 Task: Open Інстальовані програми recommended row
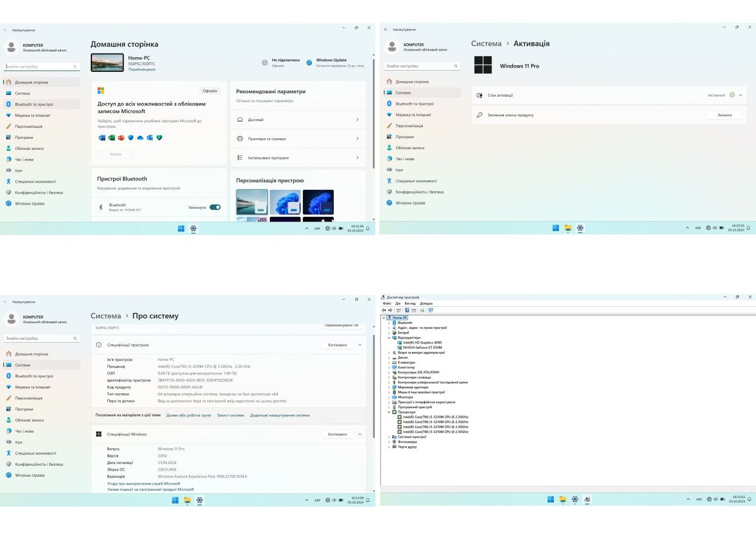click(298, 158)
